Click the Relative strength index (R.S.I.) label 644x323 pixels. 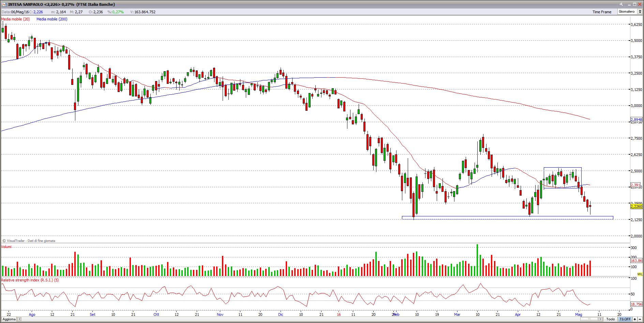(30, 280)
